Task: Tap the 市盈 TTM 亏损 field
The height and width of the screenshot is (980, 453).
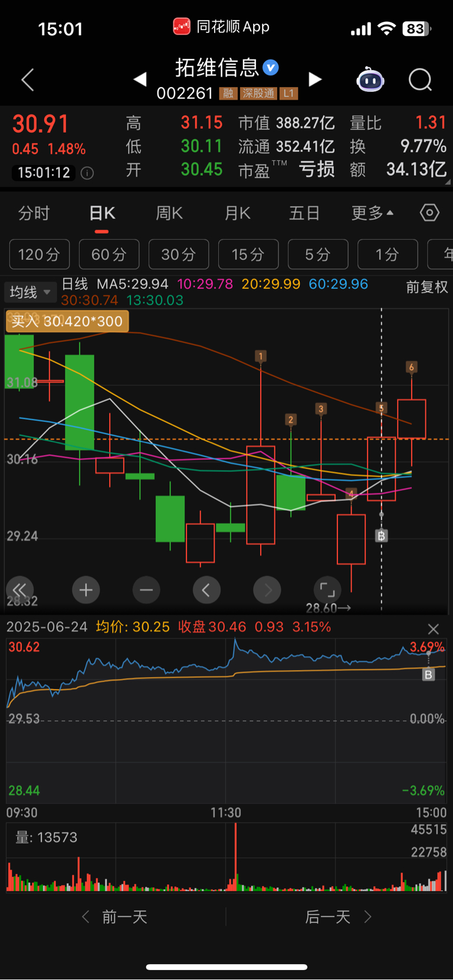Action: [287, 170]
